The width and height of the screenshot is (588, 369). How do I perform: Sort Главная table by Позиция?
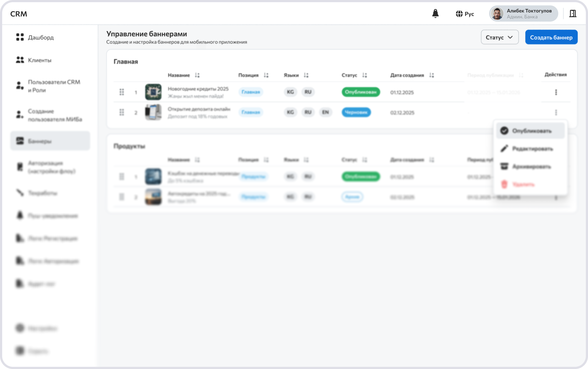point(266,75)
